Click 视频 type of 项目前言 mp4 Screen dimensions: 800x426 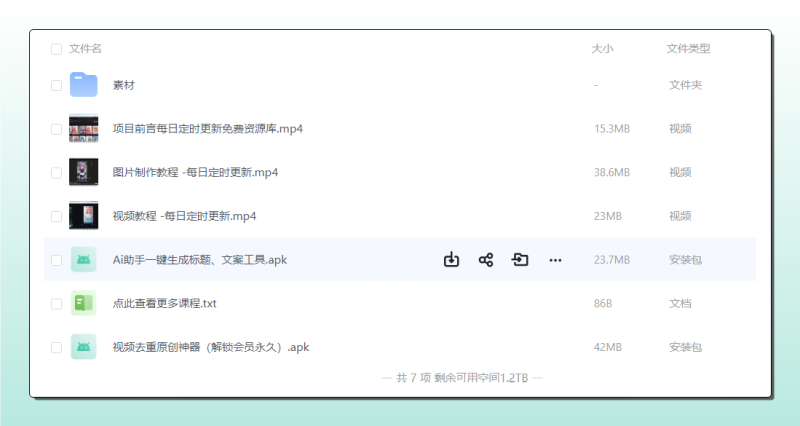[x=680, y=129]
